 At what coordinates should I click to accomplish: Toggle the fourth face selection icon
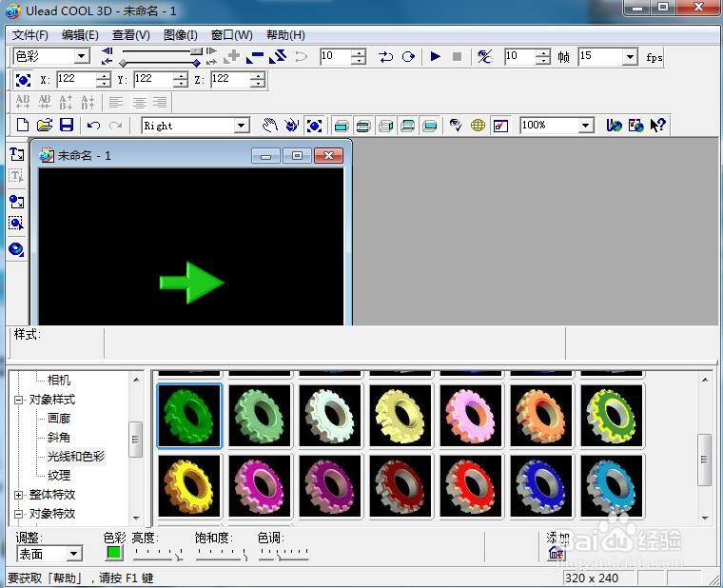[x=407, y=126]
